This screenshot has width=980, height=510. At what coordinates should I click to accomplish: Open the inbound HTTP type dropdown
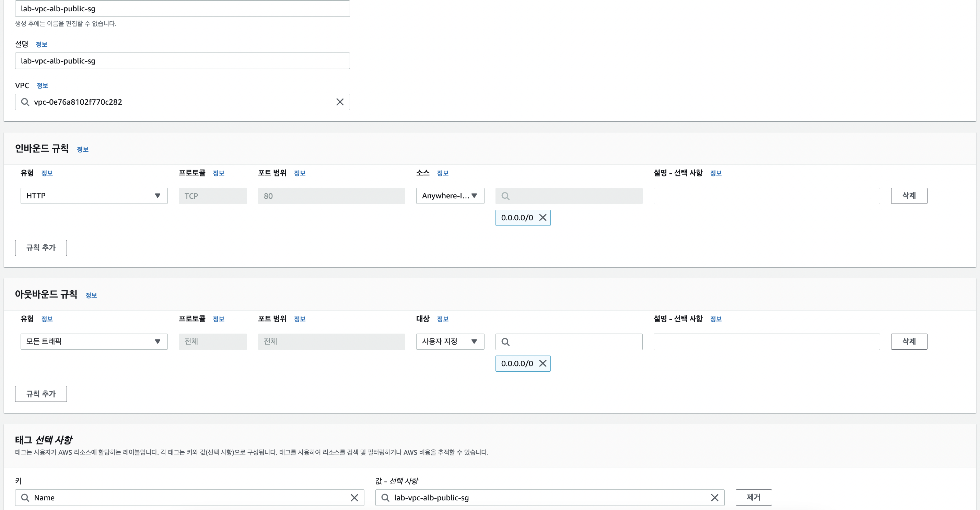coord(94,196)
